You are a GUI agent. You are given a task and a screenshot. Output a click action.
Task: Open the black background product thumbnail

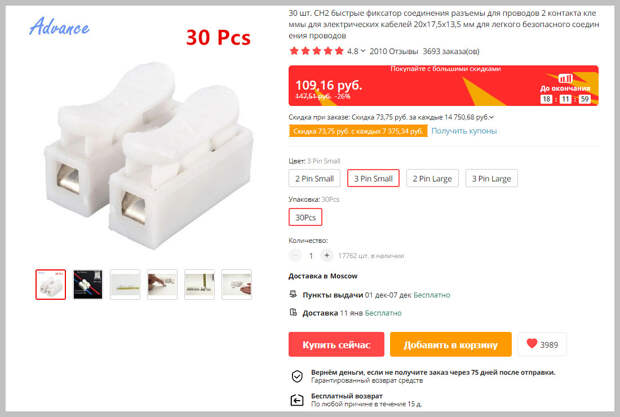click(88, 284)
